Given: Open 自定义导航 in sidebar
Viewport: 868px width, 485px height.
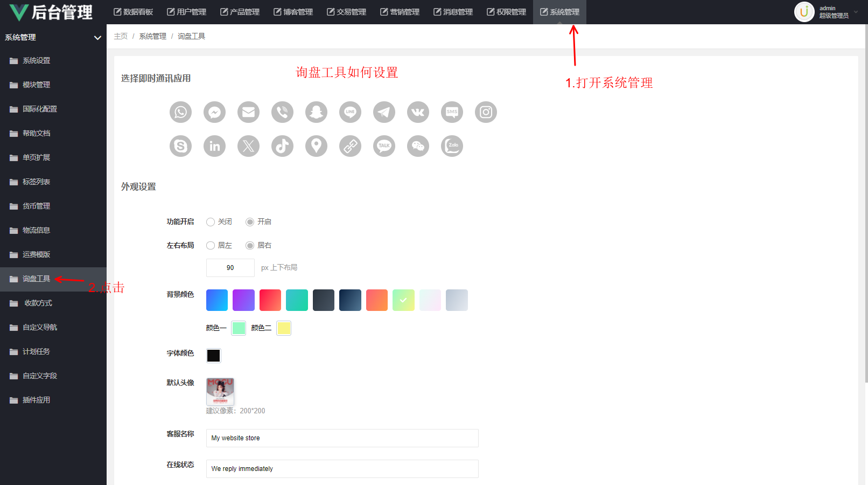Looking at the screenshot, I should (x=53, y=328).
